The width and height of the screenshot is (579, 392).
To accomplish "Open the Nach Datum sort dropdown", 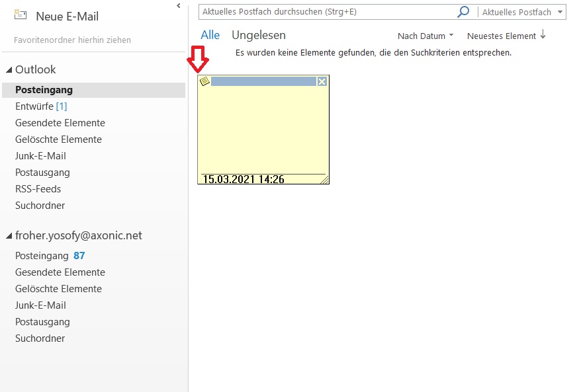I will point(425,36).
